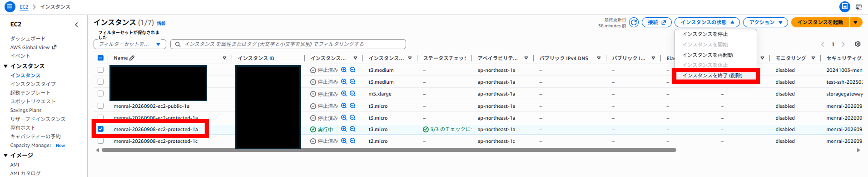
Task: Open 起動テンプレート in the sidebar
Action: (x=30, y=93)
